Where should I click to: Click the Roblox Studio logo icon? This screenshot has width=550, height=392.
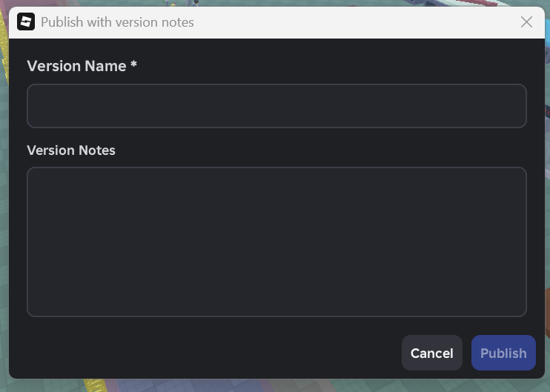point(26,21)
